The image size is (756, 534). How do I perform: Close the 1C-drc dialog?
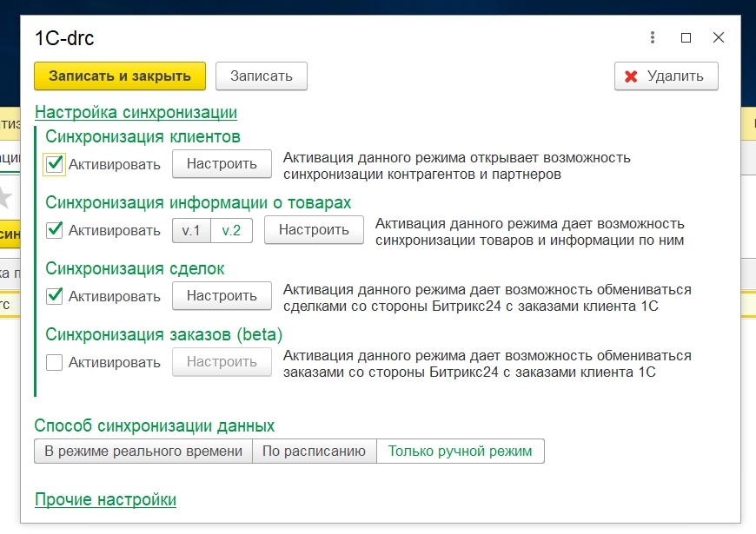[x=718, y=38]
